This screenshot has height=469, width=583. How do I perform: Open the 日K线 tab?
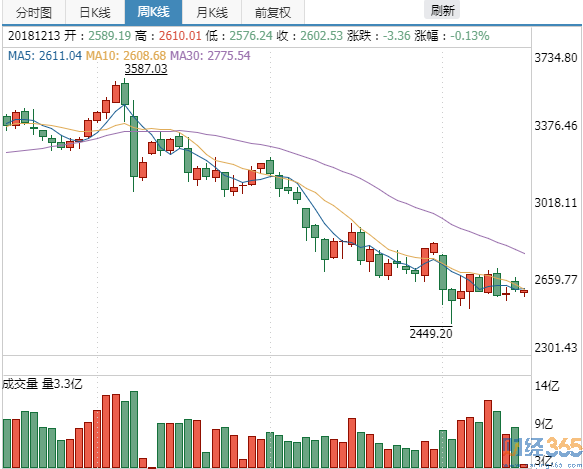tap(95, 12)
